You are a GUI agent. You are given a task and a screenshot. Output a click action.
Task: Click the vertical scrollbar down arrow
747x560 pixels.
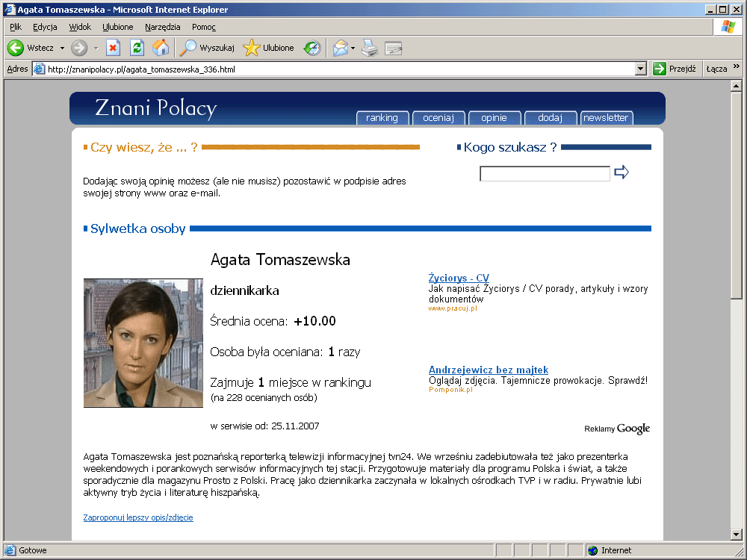[x=736, y=535]
